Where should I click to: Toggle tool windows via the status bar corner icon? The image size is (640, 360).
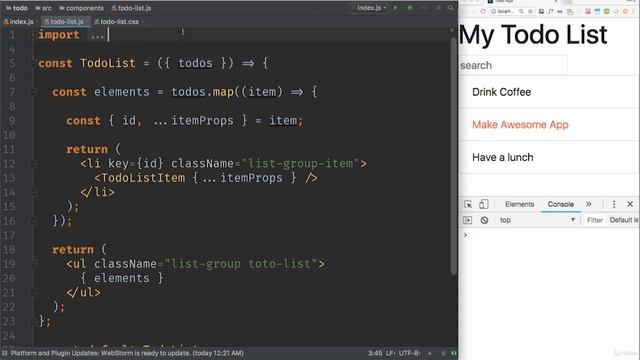tap(4, 353)
